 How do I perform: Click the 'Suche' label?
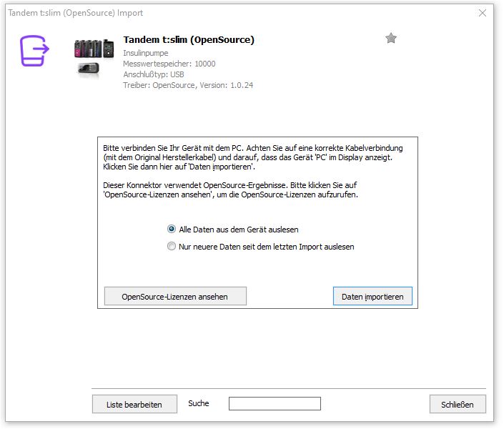click(199, 403)
